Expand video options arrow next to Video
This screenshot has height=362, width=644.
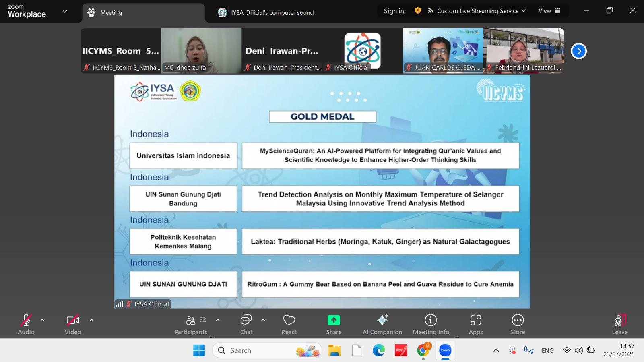point(92,320)
